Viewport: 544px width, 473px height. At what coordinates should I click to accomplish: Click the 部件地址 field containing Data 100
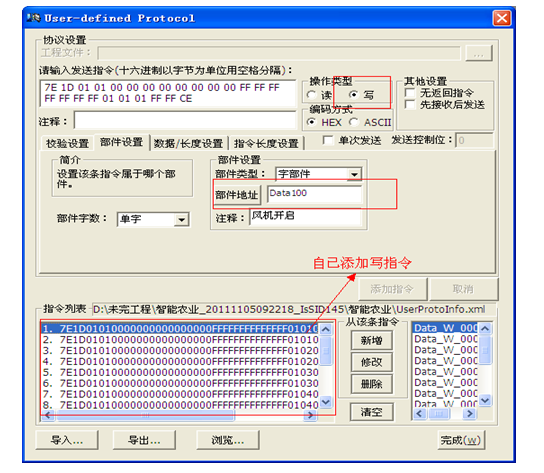pyautogui.click(x=314, y=193)
